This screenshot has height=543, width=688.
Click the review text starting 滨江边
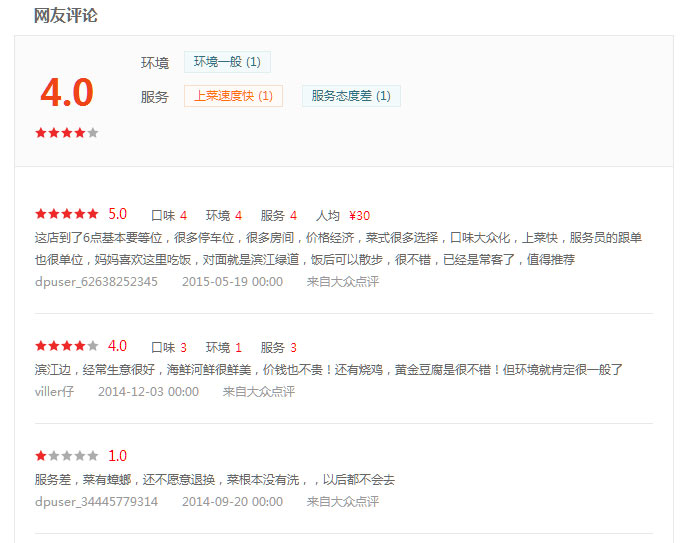329,370
